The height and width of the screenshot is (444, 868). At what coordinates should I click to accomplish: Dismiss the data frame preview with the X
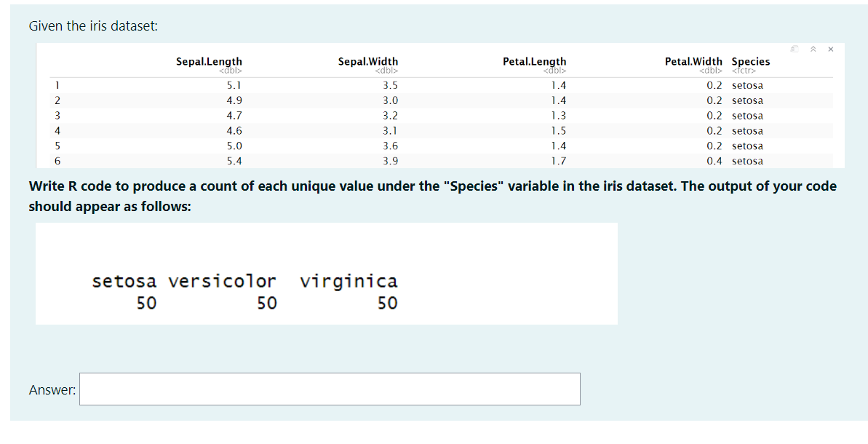click(830, 49)
